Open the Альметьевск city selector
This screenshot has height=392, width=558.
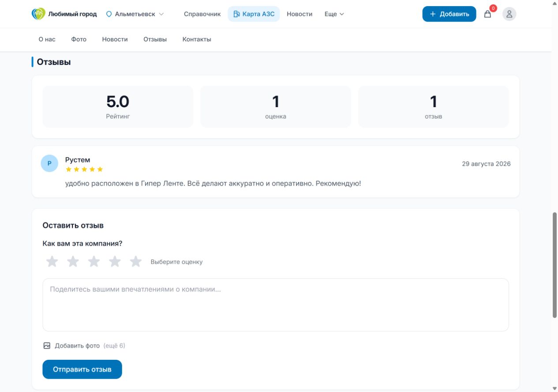coord(135,14)
